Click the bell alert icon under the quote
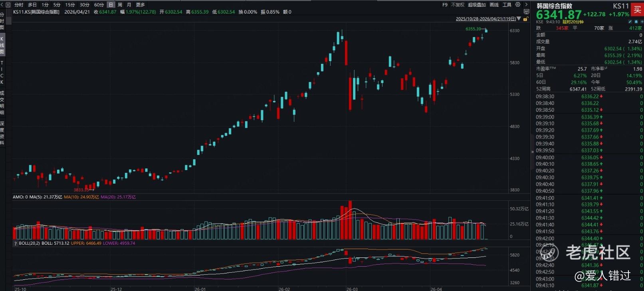Image resolution: width=644 pixels, height=291 pixels. click(x=636, y=22)
